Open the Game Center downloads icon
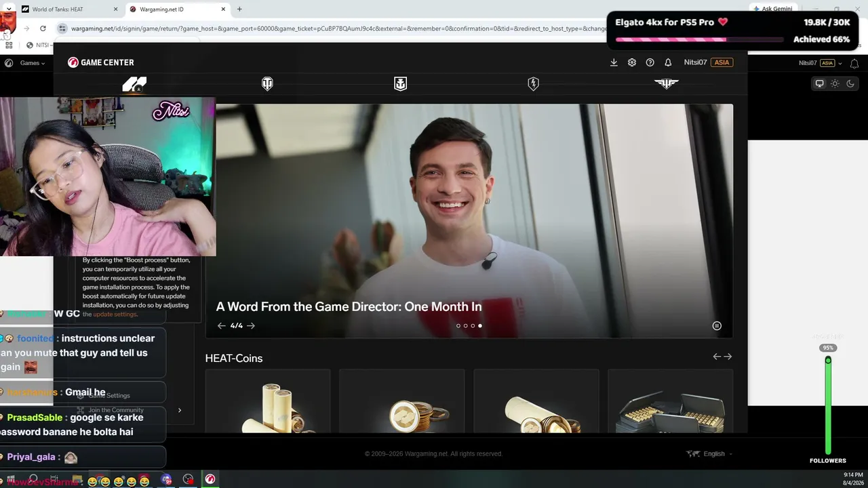This screenshot has height=488, width=868. (614, 62)
